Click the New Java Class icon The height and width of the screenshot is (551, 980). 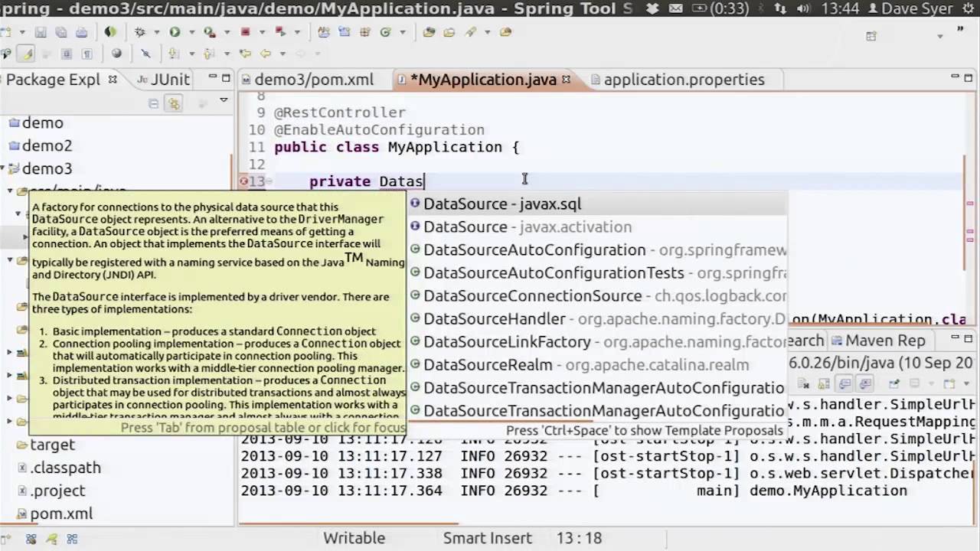(x=385, y=32)
